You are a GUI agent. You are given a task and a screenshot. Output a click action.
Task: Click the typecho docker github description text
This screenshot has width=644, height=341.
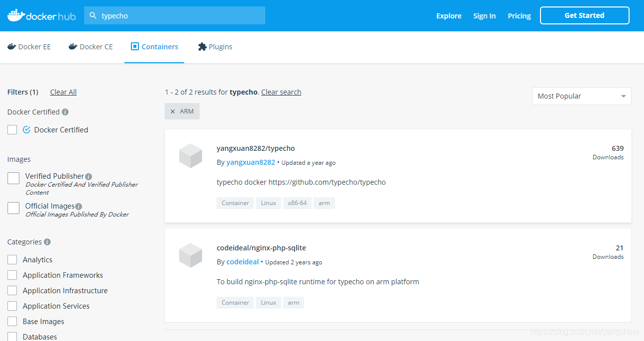tap(301, 182)
